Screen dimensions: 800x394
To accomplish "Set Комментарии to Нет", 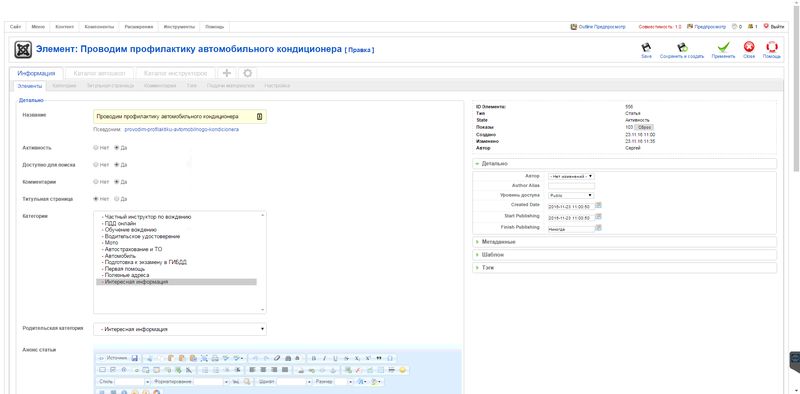I will point(95,182).
